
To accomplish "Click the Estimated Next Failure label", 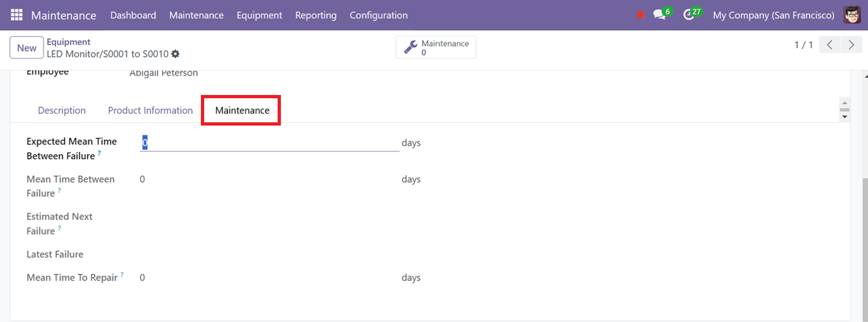I will 59,224.
